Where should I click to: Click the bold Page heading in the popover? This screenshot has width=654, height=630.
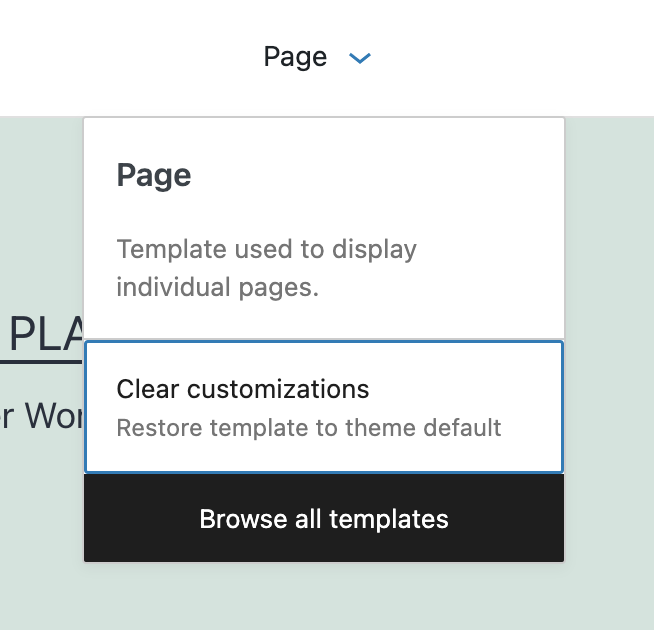click(154, 176)
